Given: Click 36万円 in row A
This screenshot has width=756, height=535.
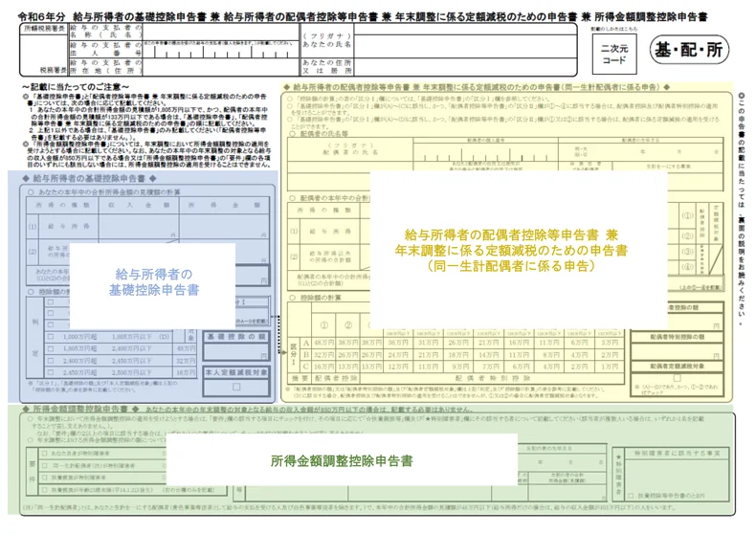Looking at the screenshot, I should click(x=398, y=343).
